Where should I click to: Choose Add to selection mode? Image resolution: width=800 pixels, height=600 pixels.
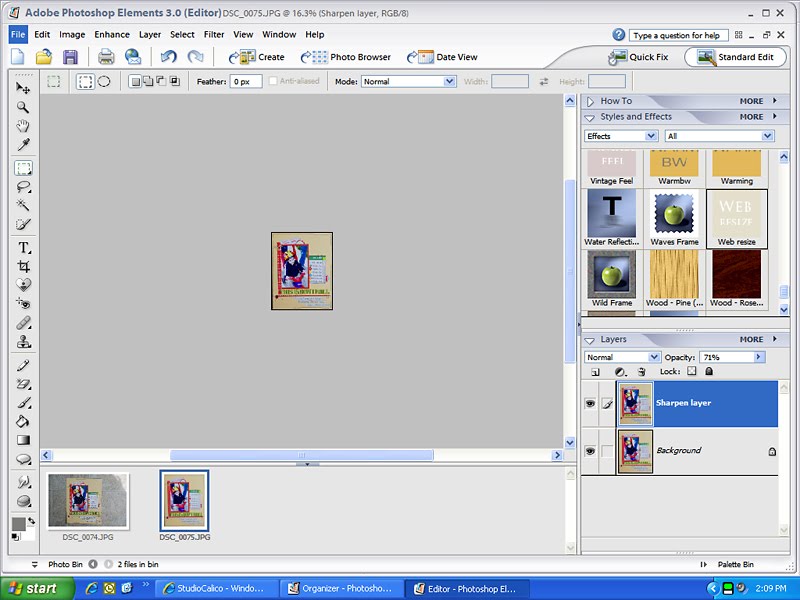(x=148, y=81)
